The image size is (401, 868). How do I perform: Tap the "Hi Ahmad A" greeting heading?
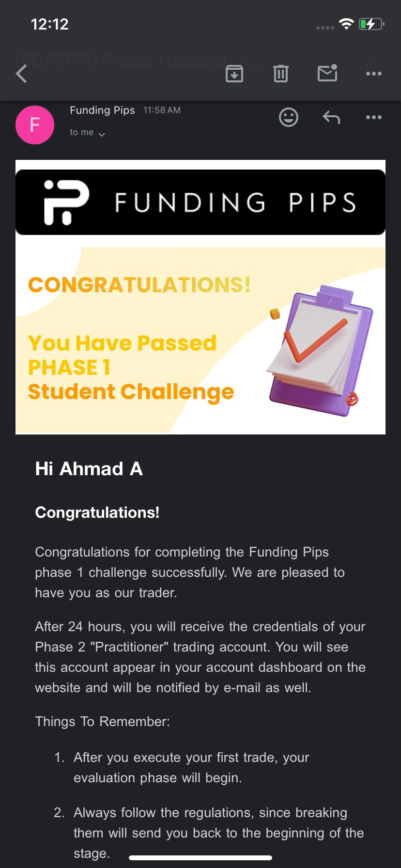click(89, 469)
